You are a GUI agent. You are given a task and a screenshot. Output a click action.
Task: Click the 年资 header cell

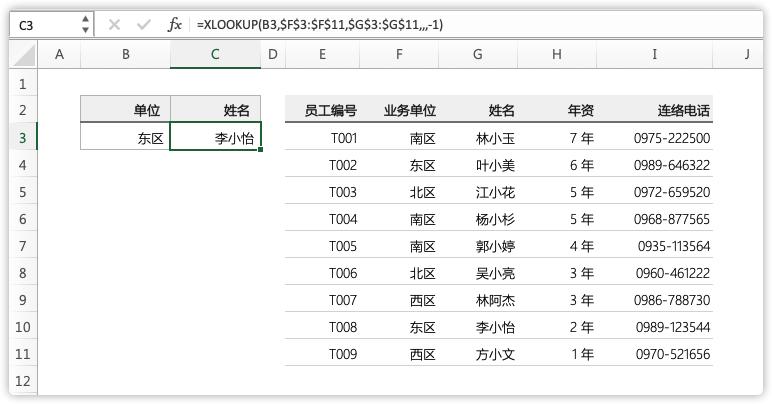[557, 109]
